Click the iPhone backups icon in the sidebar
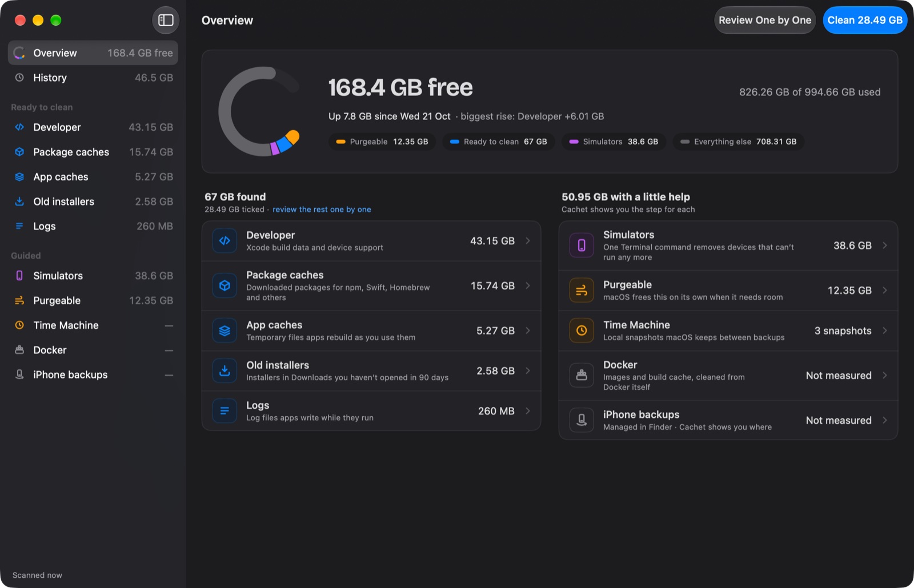The image size is (914, 588). click(x=19, y=374)
